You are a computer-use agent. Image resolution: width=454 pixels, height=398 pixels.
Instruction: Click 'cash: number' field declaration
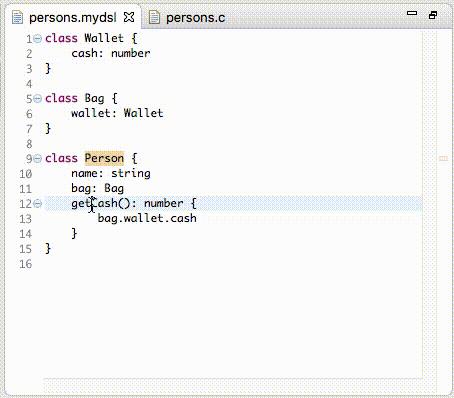pyautogui.click(x=111, y=53)
